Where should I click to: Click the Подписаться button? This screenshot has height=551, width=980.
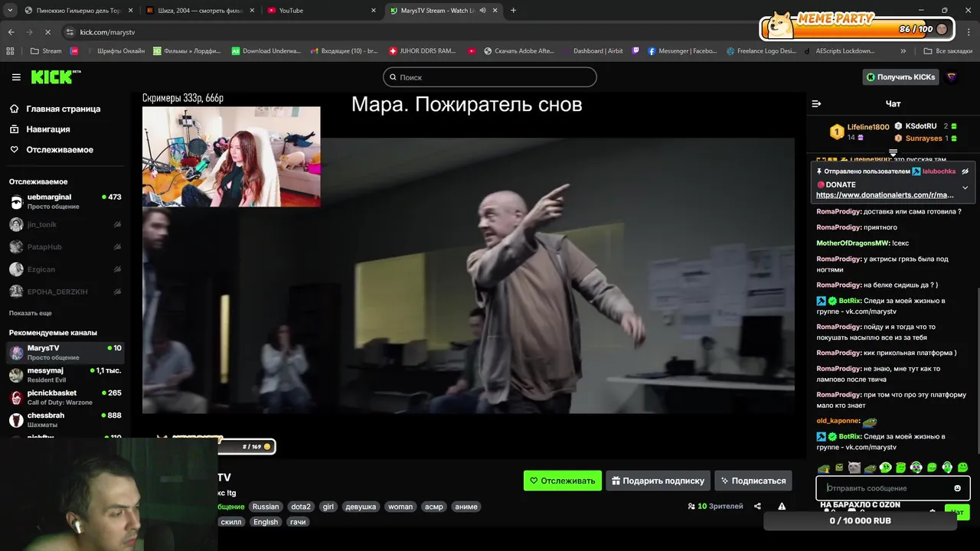tap(753, 481)
